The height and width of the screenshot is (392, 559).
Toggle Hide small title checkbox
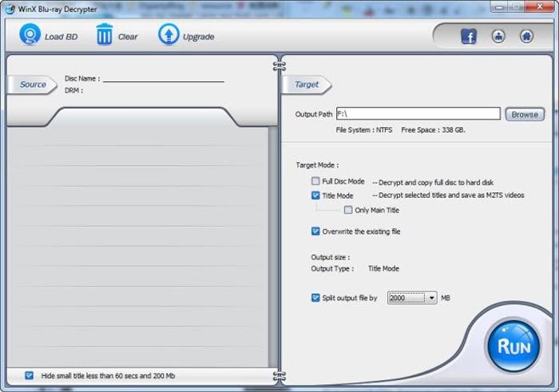30,375
